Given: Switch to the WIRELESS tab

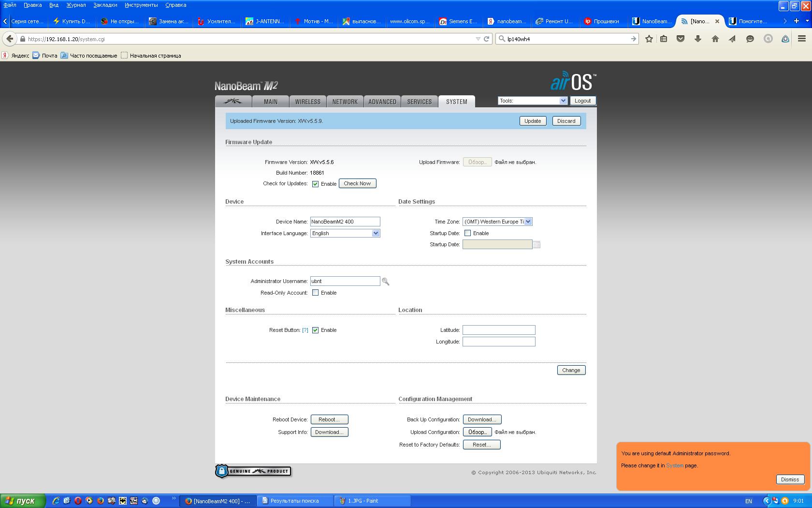Looking at the screenshot, I should (307, 102).
